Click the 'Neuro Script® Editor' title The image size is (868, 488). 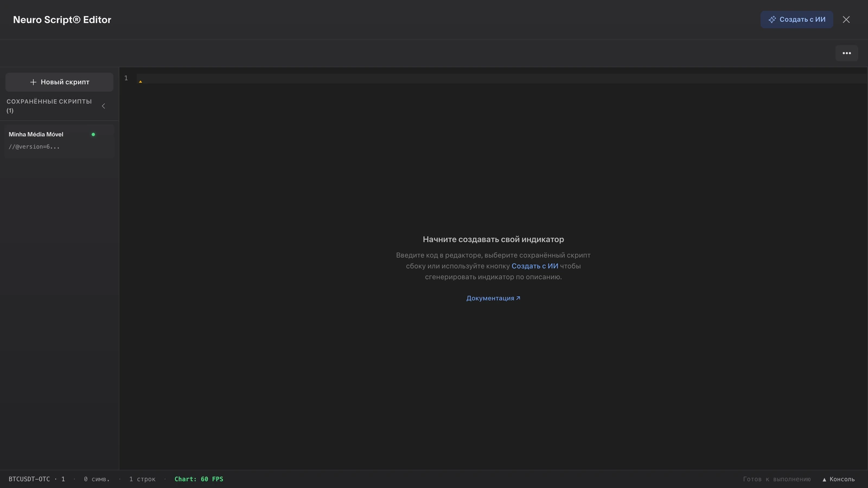tap(62, 20)
